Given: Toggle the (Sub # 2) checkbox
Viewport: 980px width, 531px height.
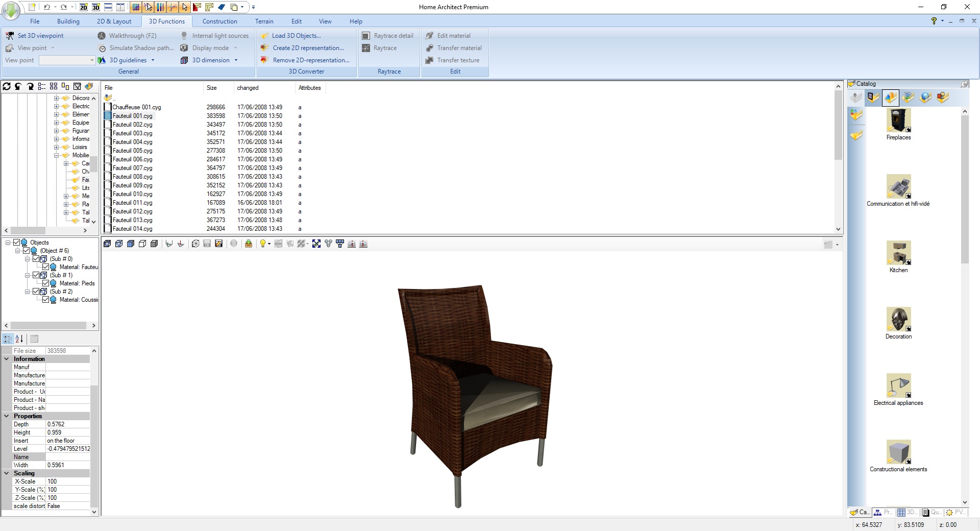Looking at the screenshot, I should (37, 292).
